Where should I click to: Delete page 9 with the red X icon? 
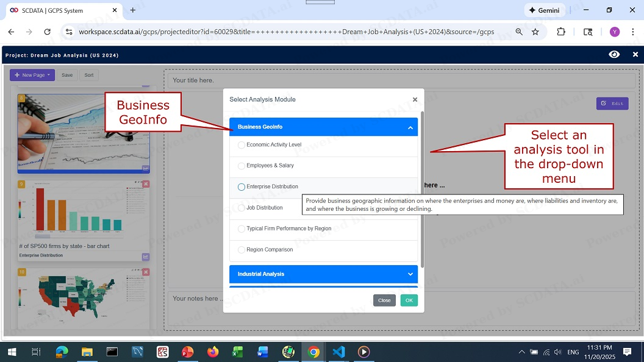pos(146,184)
